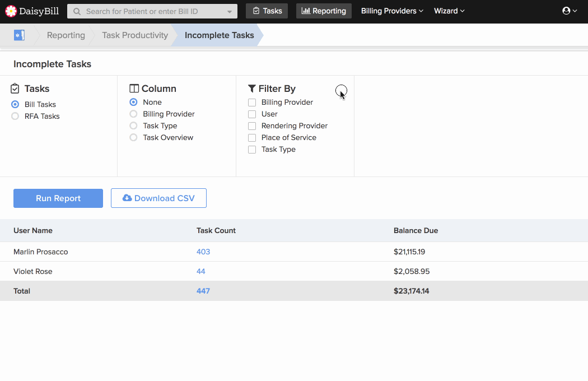
Task: Click the $2,058.95 balance cell
Action: (x=412, y=271)
